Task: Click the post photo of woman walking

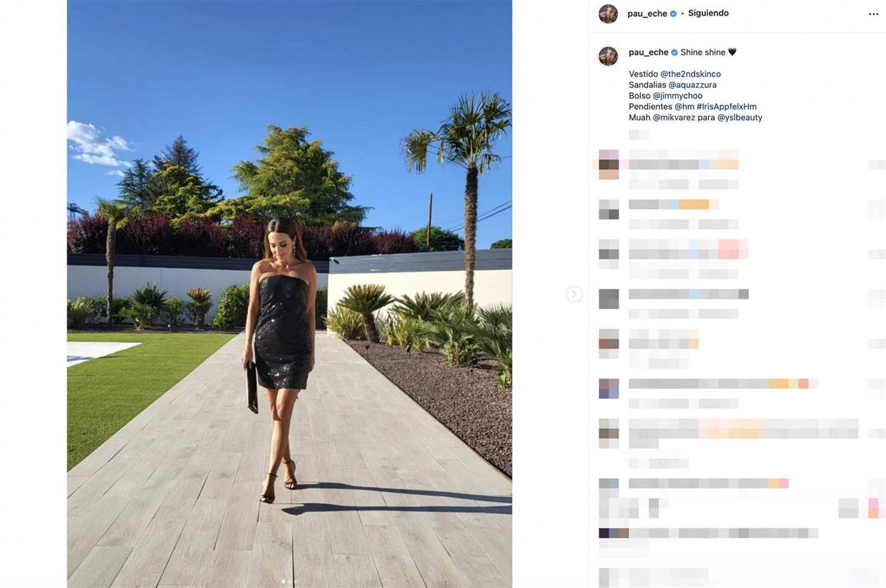Action: coord(289,294)
